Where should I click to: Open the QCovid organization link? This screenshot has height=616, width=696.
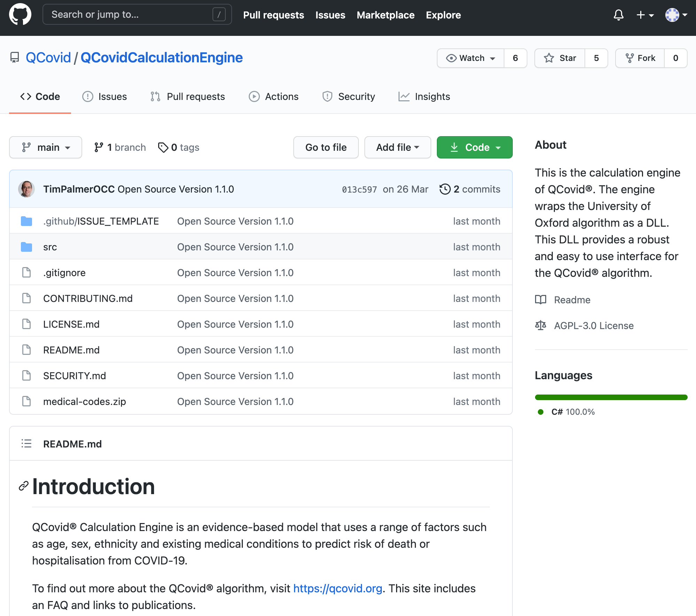(48, 58)
